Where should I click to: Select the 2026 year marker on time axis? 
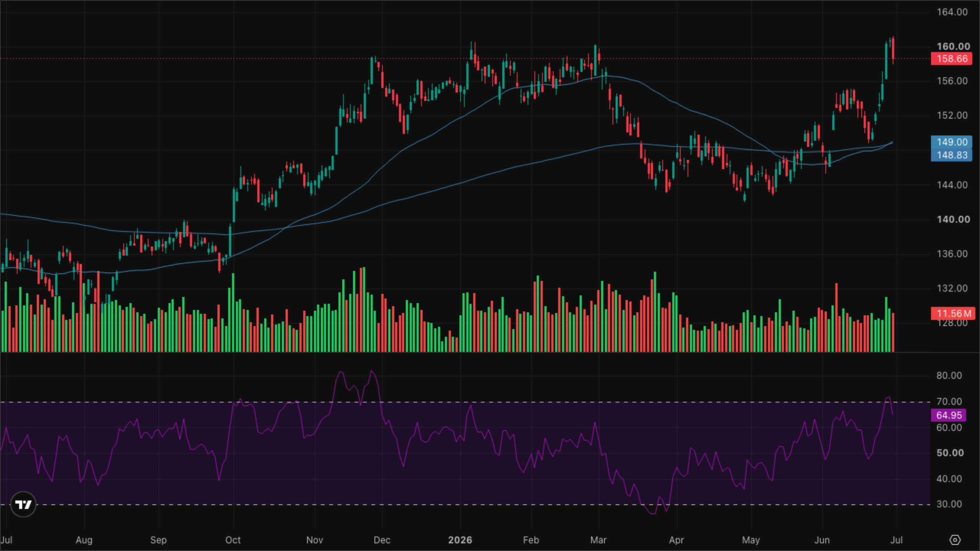(x=460, y=540)
